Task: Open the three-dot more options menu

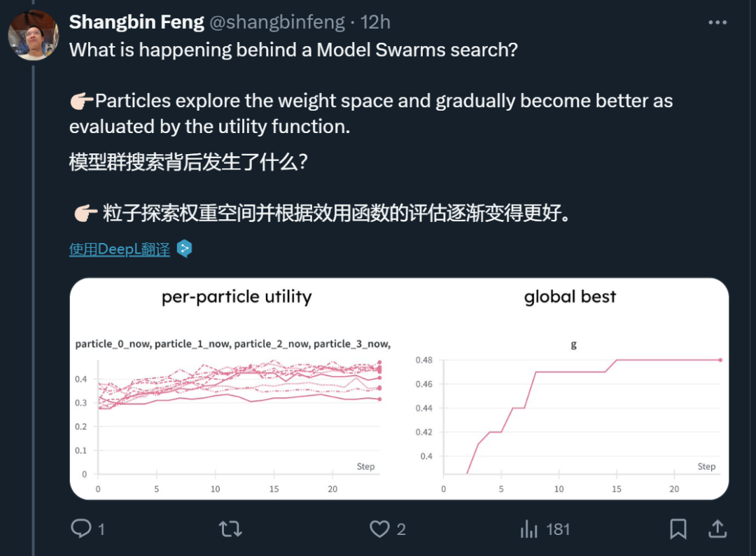Action: click(x=717, y=22)
